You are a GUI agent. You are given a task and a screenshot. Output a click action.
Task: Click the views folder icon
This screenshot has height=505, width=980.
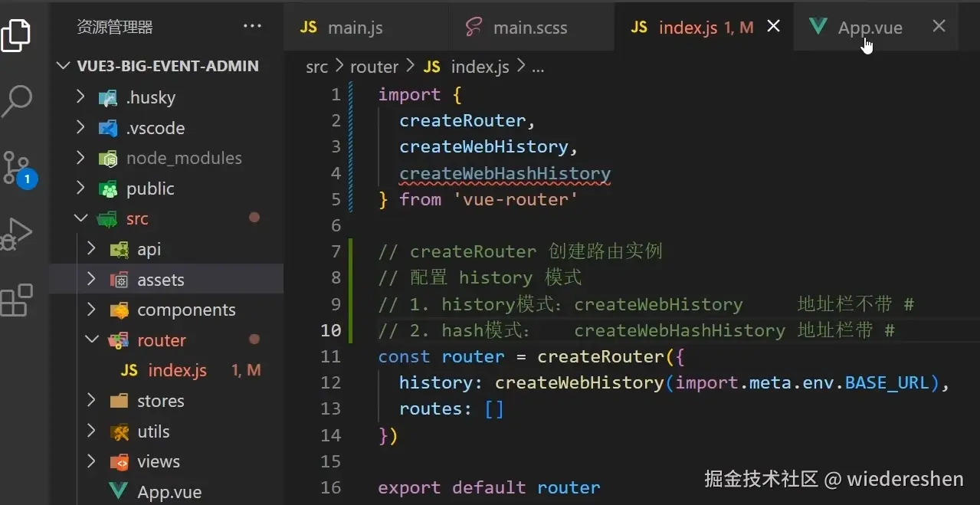[119, 462]
